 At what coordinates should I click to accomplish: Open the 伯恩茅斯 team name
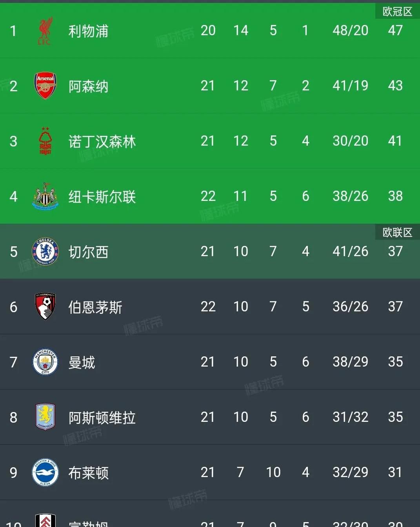coord(95,307)
